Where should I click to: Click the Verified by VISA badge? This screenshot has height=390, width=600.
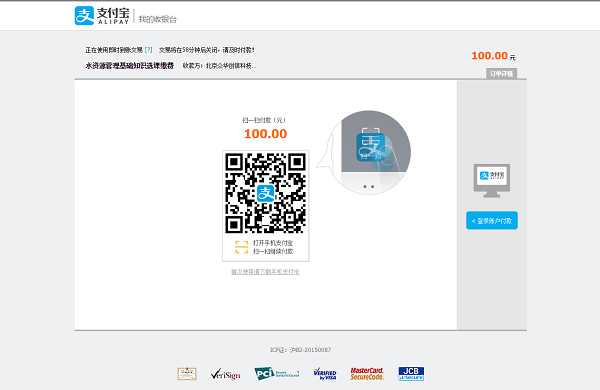point(324,374)
